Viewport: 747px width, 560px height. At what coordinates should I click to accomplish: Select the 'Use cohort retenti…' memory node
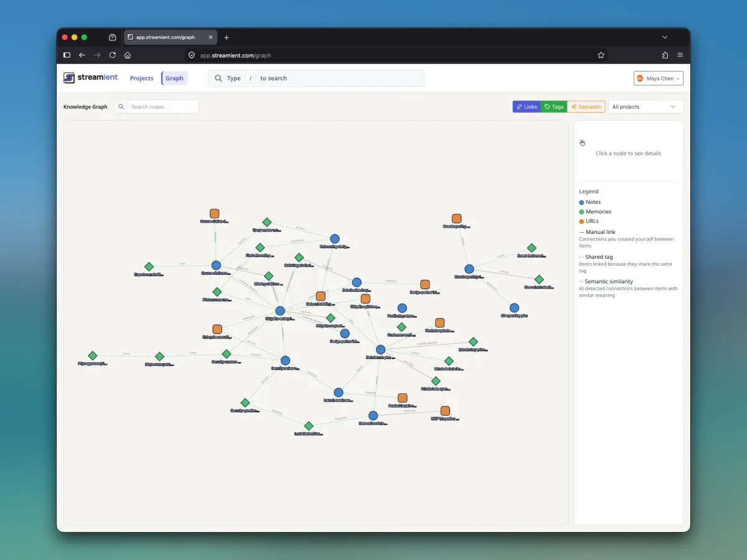[539, 279]
